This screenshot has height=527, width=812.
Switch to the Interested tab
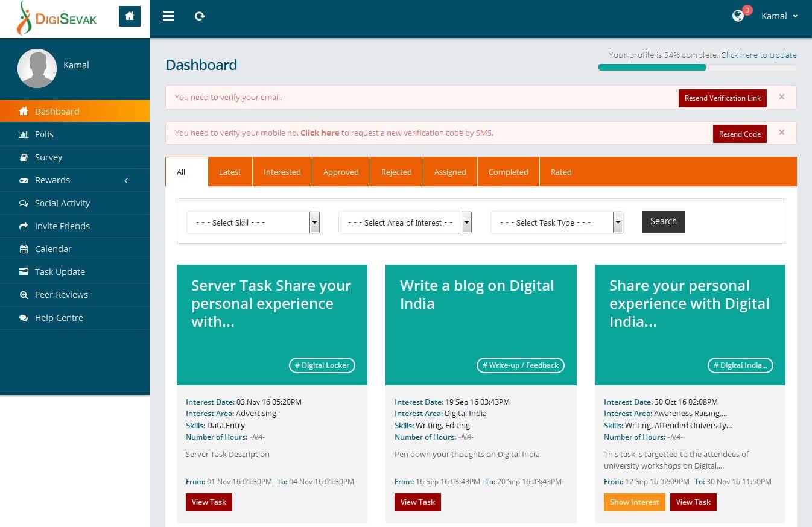click(x=282, y=172)
